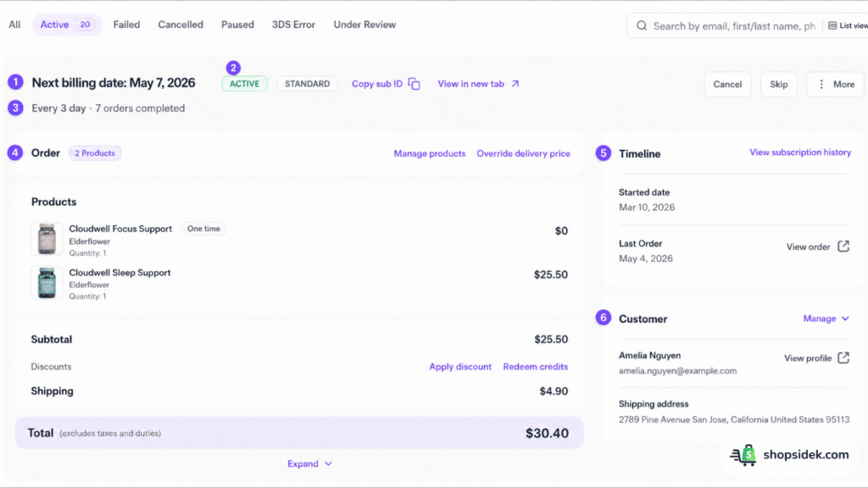Click the ACTIVE status badge
Viewport: 868px width, 488px height.
coord(245,84)
